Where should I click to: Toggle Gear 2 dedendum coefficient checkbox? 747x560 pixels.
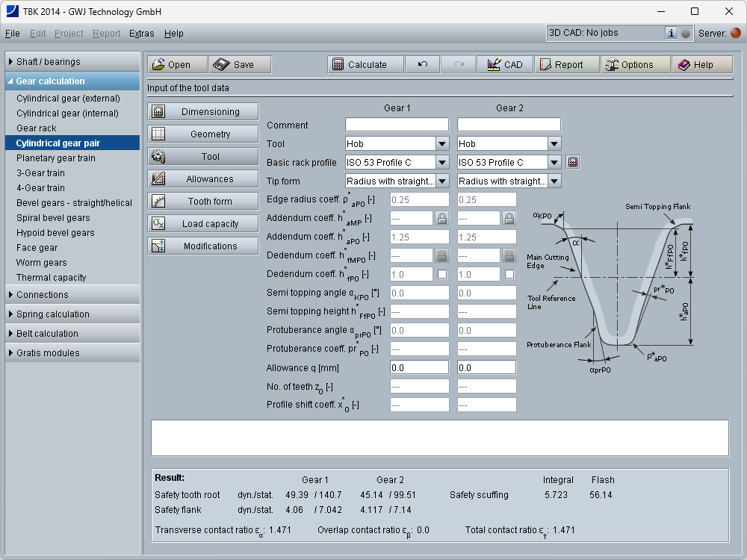tap(509, 274)
